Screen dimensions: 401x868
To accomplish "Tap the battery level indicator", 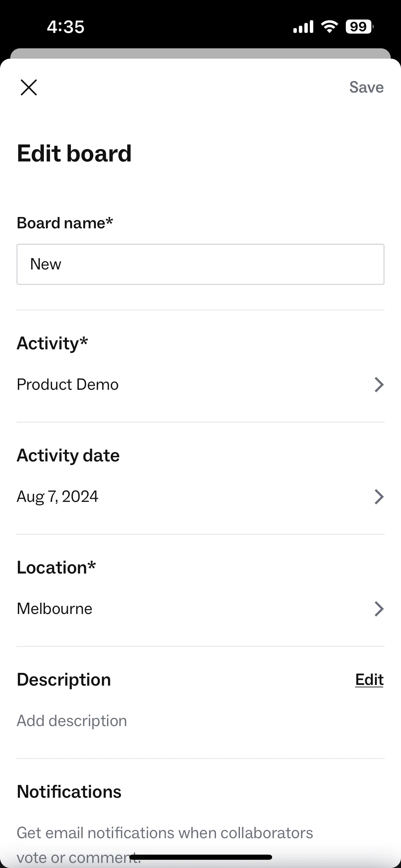I will tap(360, 26).
